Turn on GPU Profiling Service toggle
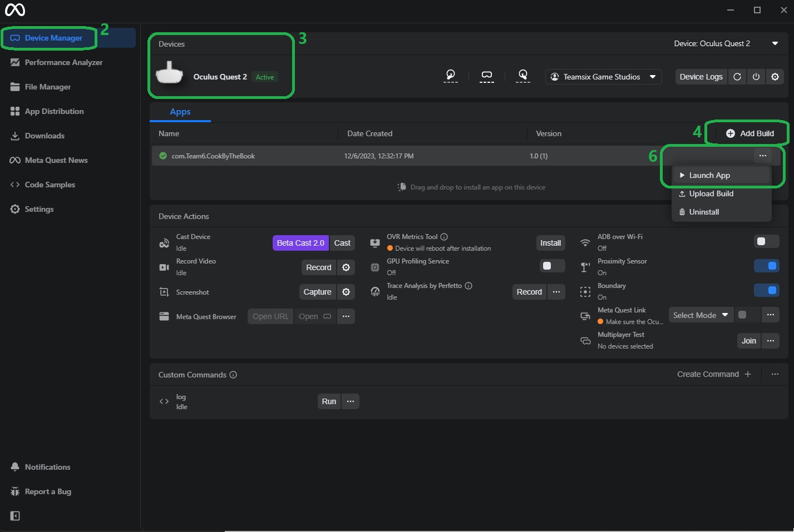Viewport: 794px width, 532px height. (x=552, y=266)
